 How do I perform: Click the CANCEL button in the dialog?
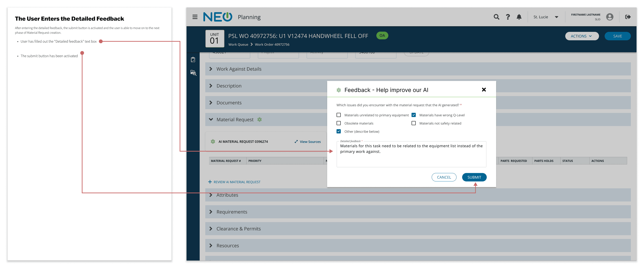[x=444, y=177]
